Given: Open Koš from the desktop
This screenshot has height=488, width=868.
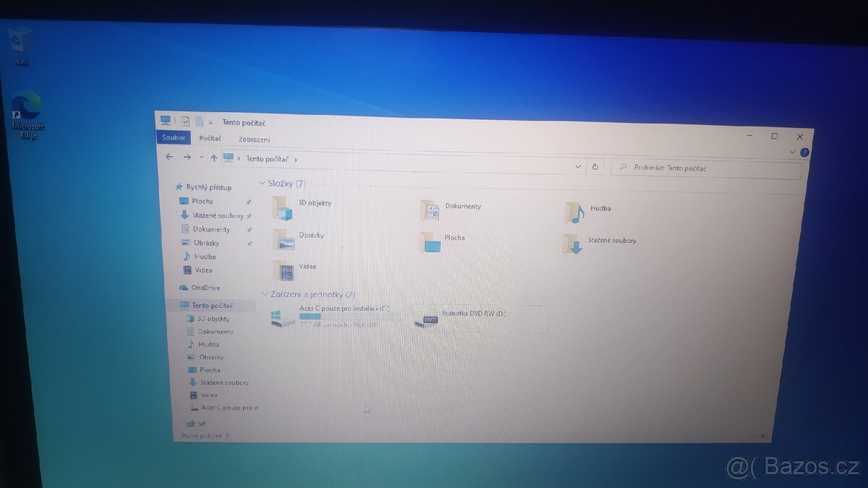Looking at the screenshot, I should (19, 40).
